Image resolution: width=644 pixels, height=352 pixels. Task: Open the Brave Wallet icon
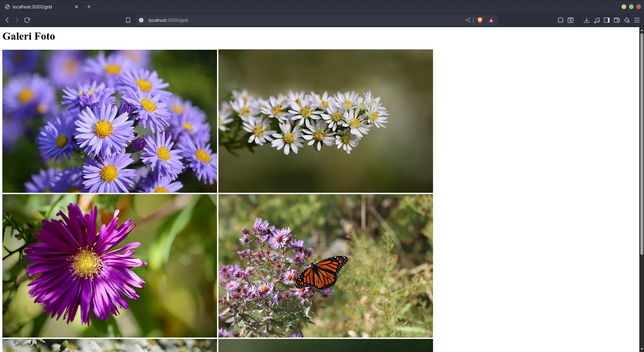coord(616,20)
